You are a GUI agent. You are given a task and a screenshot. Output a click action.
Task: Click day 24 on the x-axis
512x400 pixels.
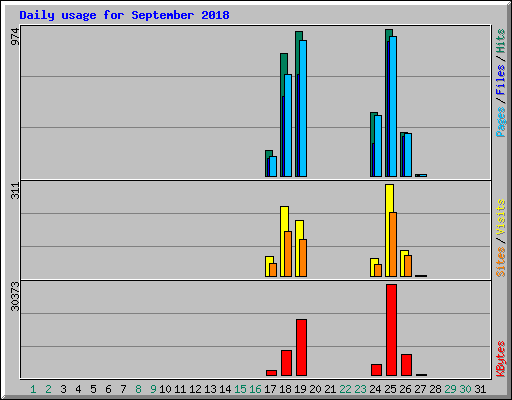375,389
